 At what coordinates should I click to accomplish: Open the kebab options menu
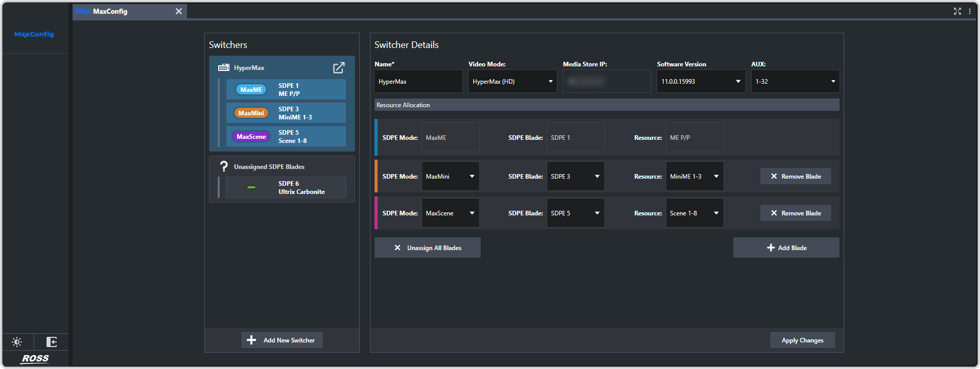(x=970, y=11)
